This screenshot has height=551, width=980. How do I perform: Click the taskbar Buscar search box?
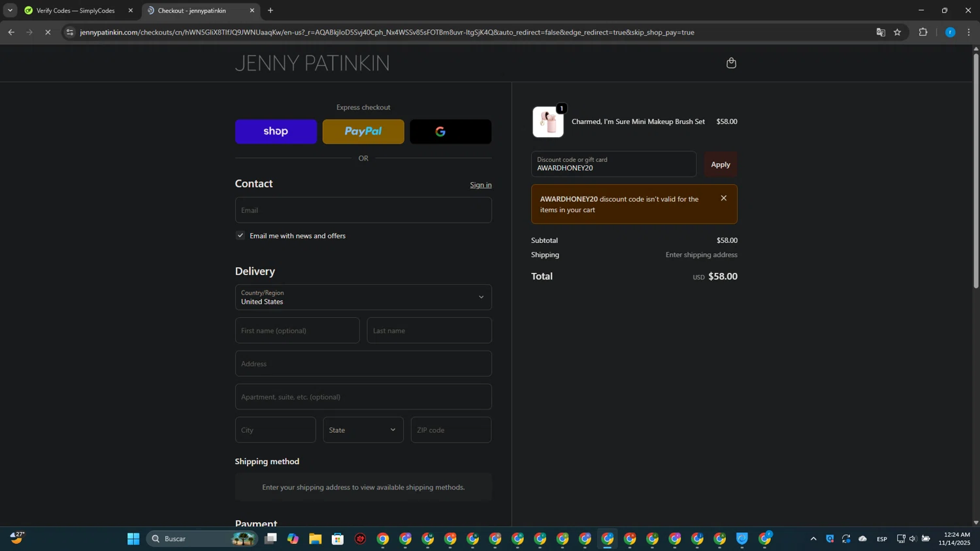click(203, 539)
